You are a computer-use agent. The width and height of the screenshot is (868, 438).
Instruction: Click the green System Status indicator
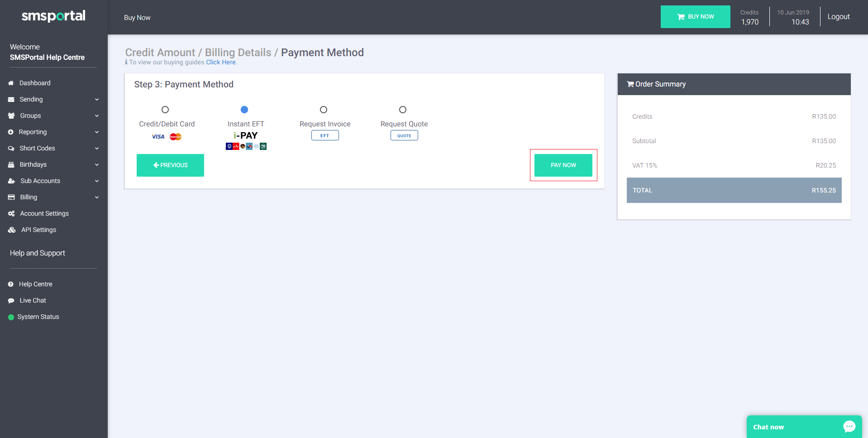[11, 317]
